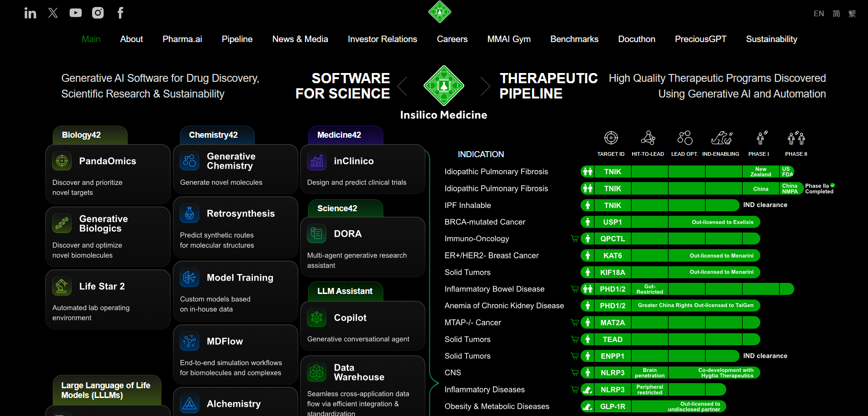Click the Alchemistry triangle icon
Screen dimensions: 868x416
(190, 404)
